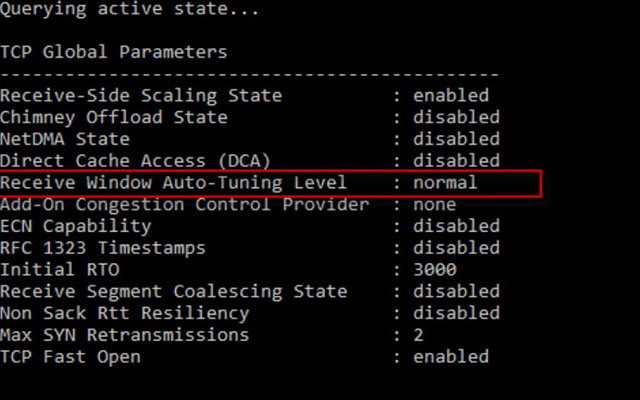The height and width of the screenshot is (400, 640).
Task: Click the 'Querying active state...' line
Action: 129,9
